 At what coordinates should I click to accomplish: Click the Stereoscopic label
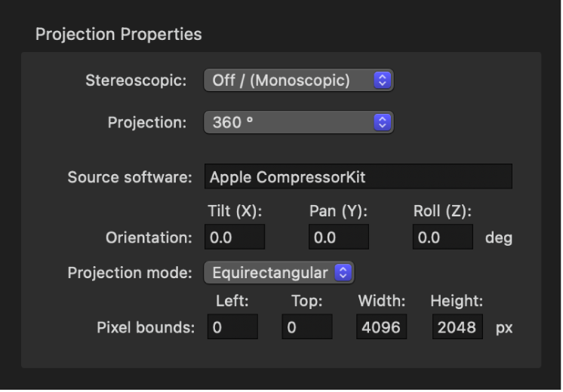(136, 81)
